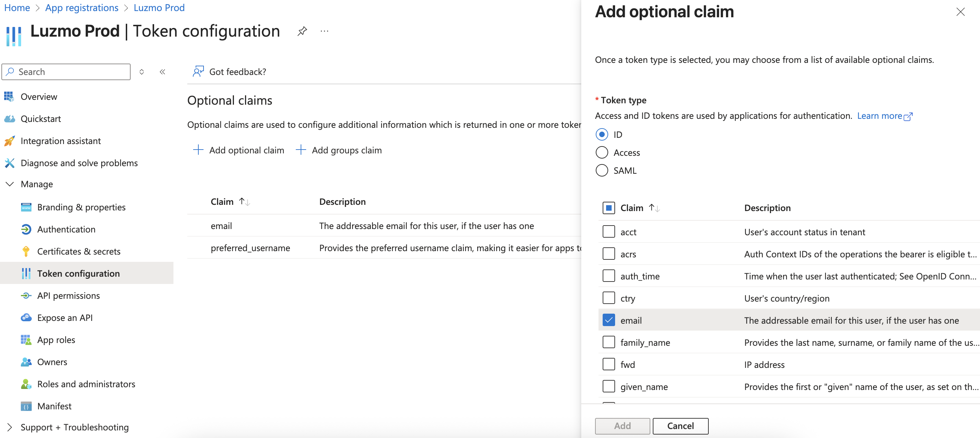Open the more options ellipsis menu
980x438 pixels.
coord(324,31)
